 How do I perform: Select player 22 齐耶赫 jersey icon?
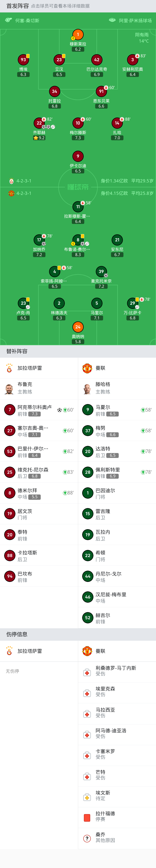click(39, 123)
